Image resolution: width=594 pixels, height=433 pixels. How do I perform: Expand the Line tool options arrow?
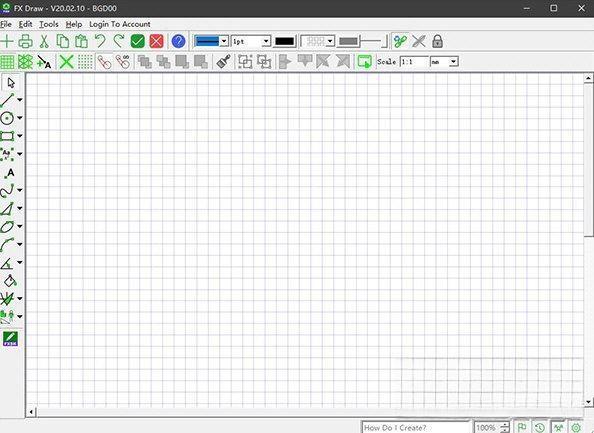[19, 100]
